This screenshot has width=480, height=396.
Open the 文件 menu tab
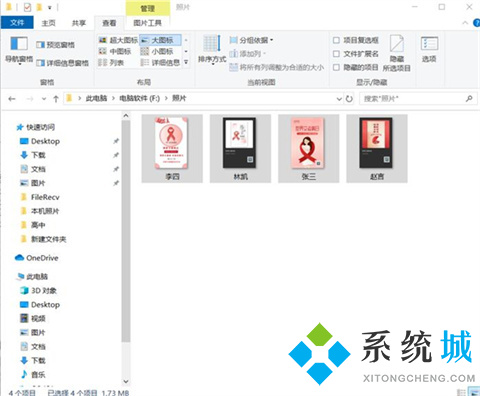point(17,23)
